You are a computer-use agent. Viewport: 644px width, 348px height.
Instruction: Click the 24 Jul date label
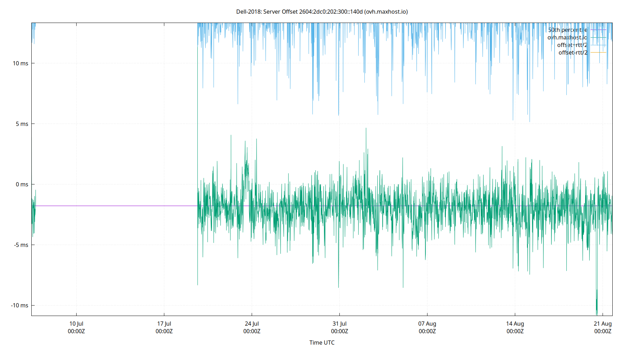click(252, 323)
